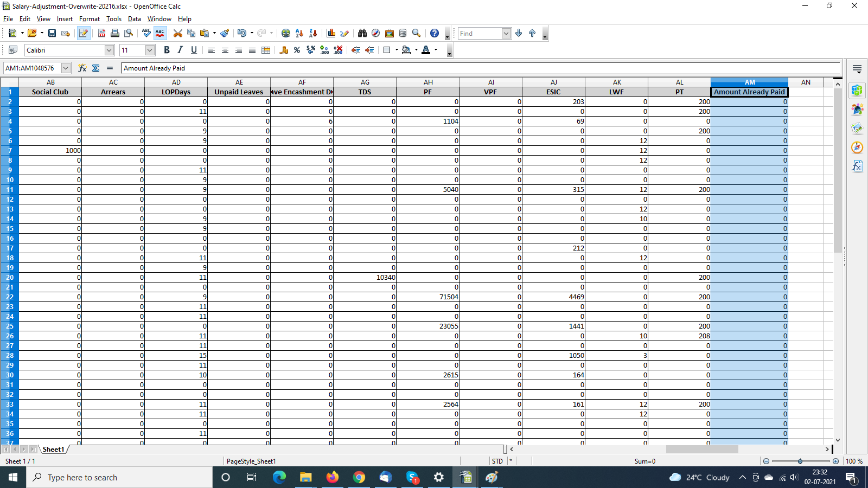This screenshot has width=868, height=488.
Task: Open the Data menu
Action: pyautogui.click(x=135, y=19)
